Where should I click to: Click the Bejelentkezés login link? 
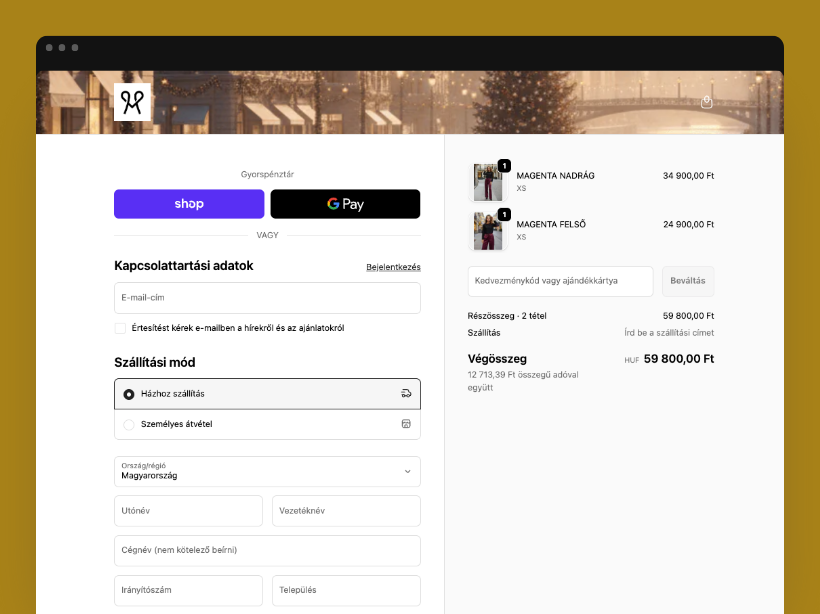(395, 266)
